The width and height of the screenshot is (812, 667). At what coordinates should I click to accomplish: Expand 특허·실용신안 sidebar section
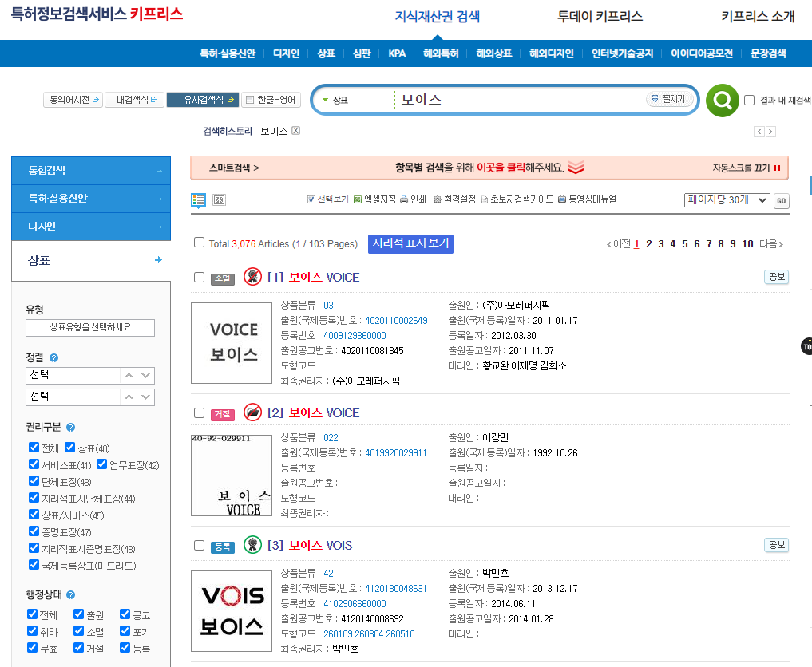[x=91, y=198]
